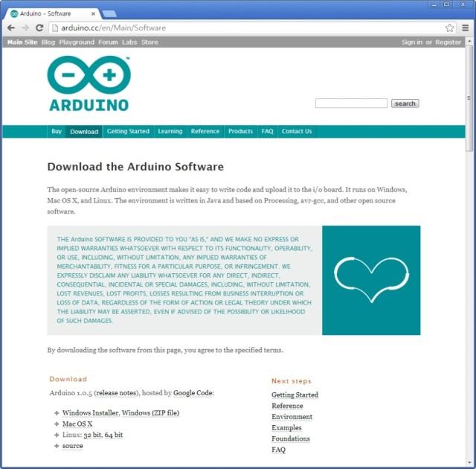Click the Arduino infinity logo
This screenshot has width=476, height=469.
89,83
